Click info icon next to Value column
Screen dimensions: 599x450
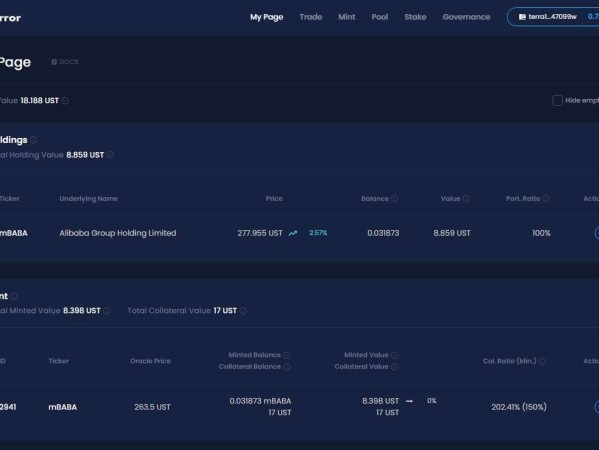coord(466,199)
